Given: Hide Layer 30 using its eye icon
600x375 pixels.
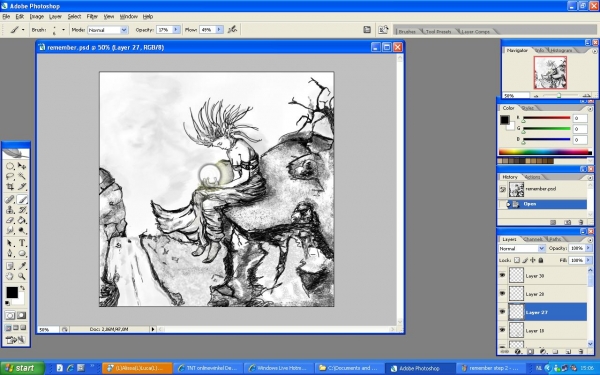Looking at the screenshot, I should tap(502, 275).
